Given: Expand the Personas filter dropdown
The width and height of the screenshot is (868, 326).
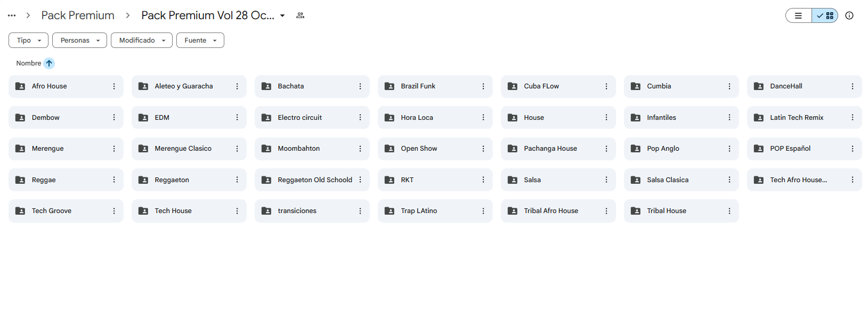Looking at the screenshot, I should (79, 40).
